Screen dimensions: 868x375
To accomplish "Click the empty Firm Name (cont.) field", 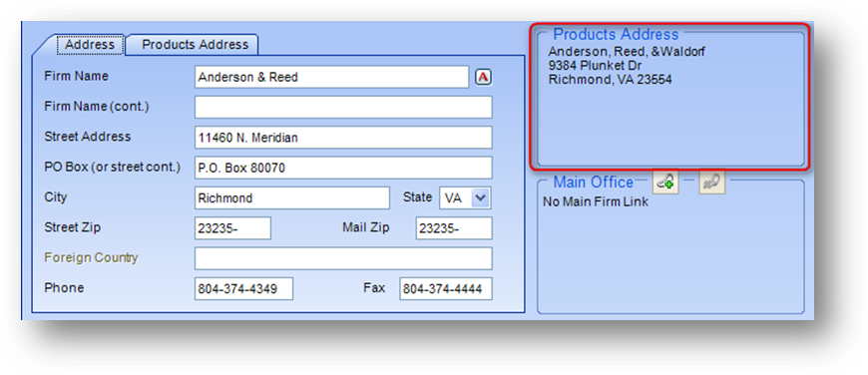I will coord(343,108).
